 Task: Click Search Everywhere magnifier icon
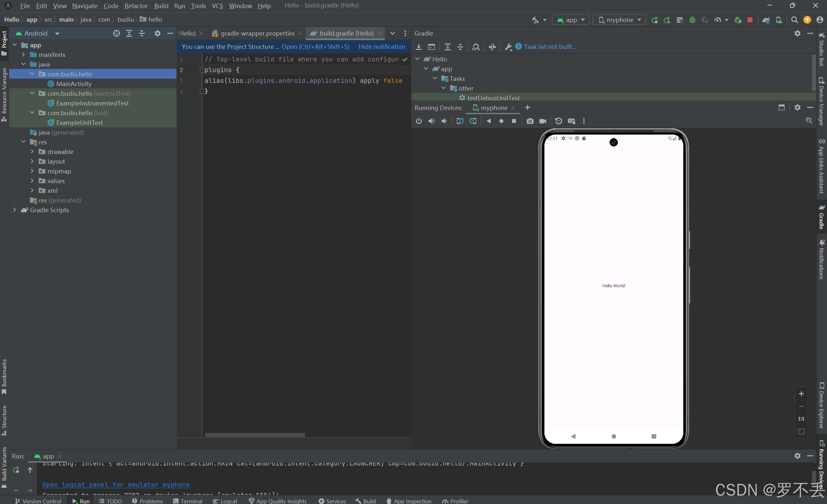pos(794,20)
